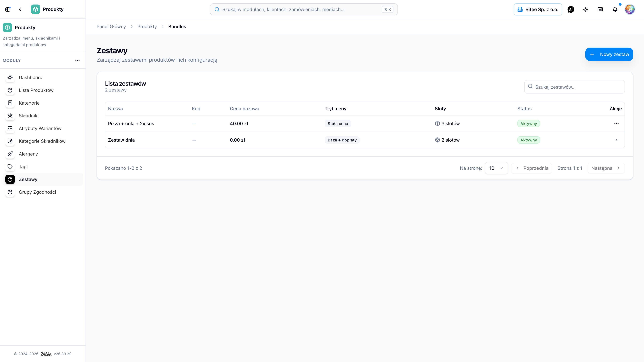The width and height of the screenshot is (644, 362).
Task: Click the Stała cena badge
Action: click(338, 123)
